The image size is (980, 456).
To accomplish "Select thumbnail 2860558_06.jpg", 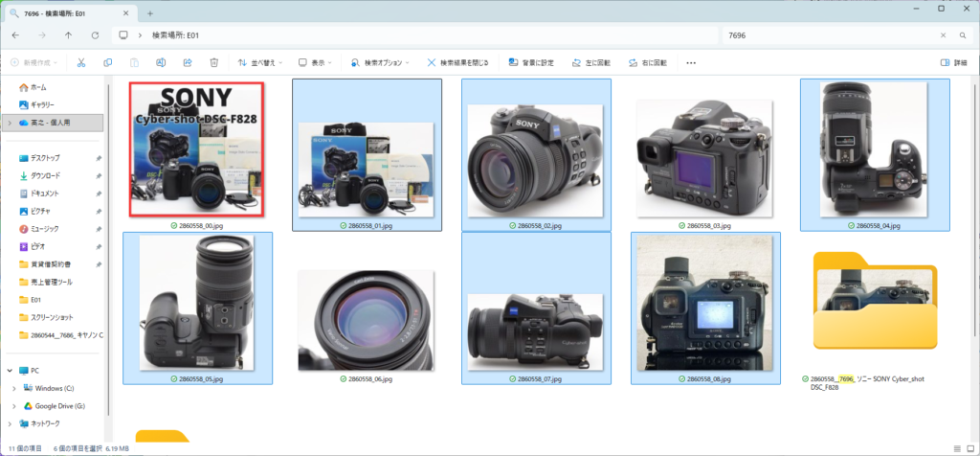I will [366, 320].
